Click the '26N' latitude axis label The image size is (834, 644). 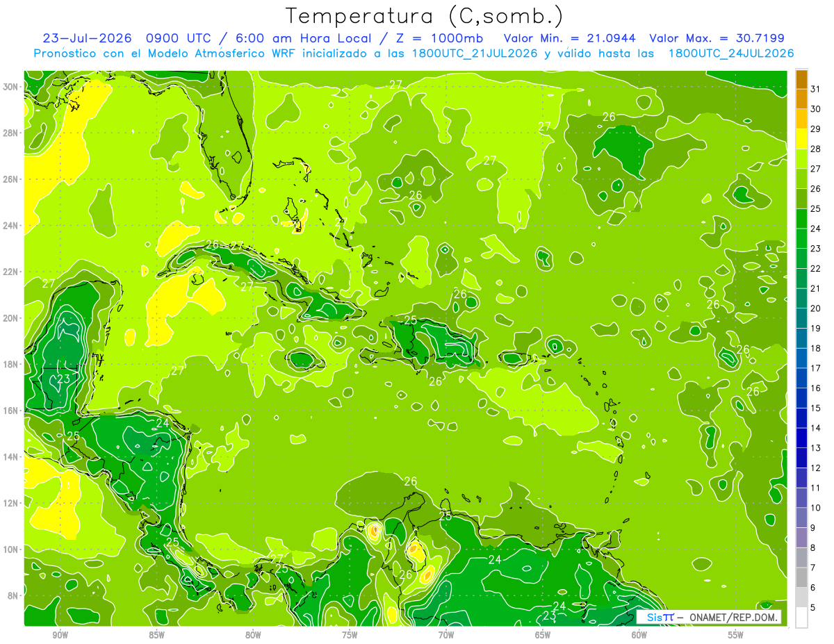(12, 179)
